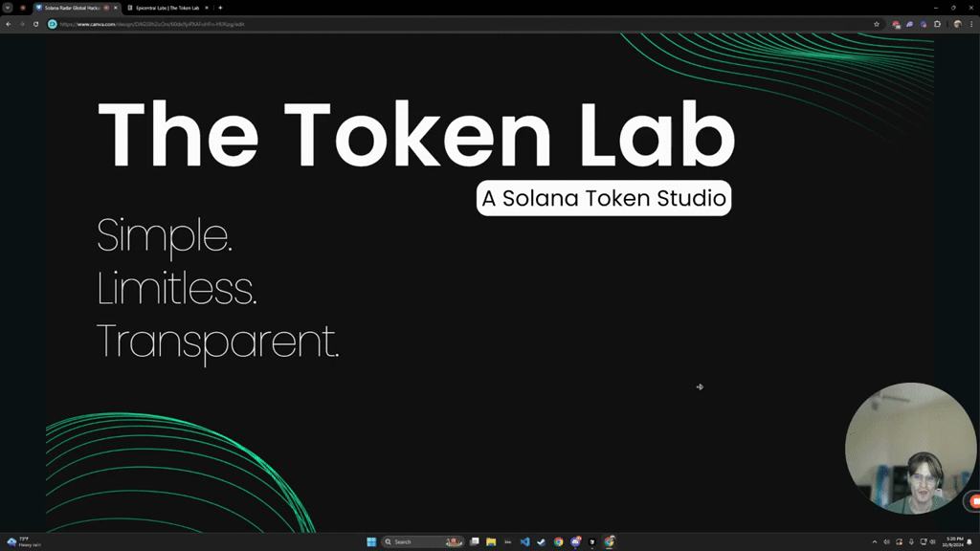Go back to the previous page
This screenshot has height=551, width=980.
8,24
